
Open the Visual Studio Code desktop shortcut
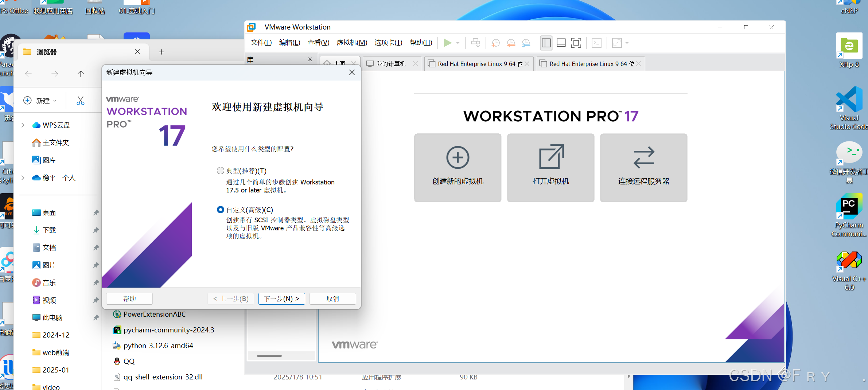849,108
